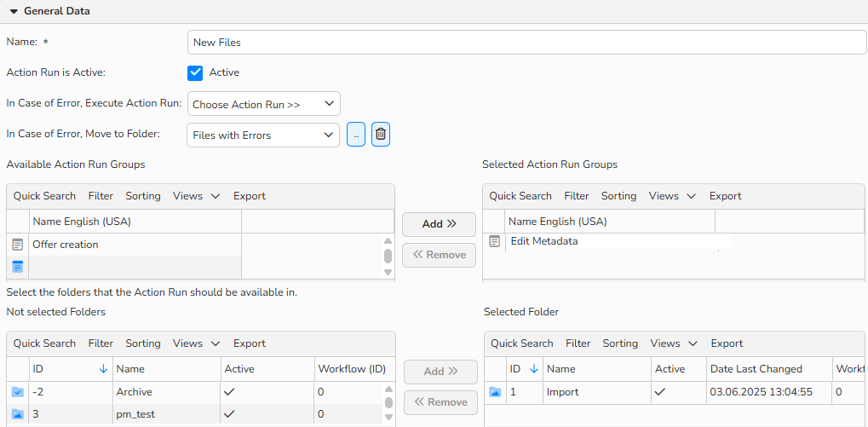
Task: Open Sorting in Not selected Folders
Action: tap(143, 343)
